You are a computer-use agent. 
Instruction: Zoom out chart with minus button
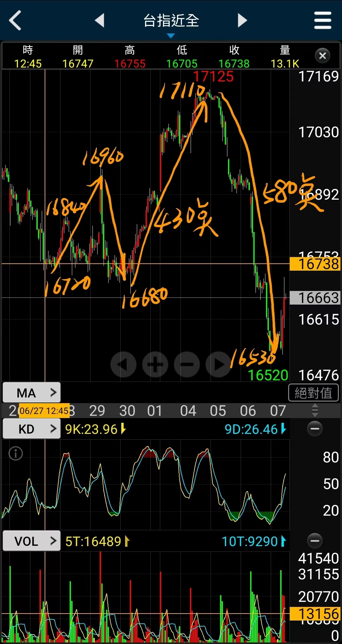click(187, 364)
